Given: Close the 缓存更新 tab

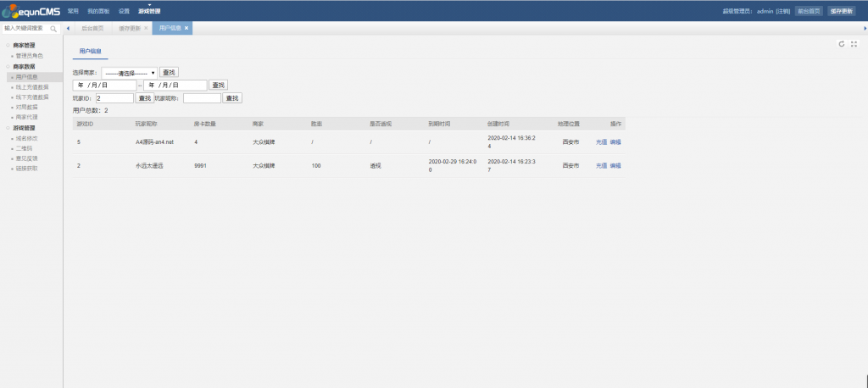Looking at the screenshot, I should [146, 28].
